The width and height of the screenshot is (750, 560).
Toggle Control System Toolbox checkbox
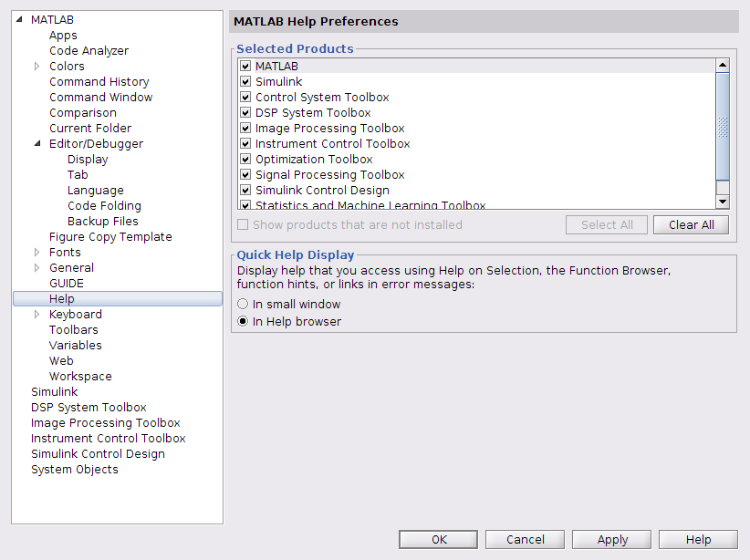[x=245, y=97]
